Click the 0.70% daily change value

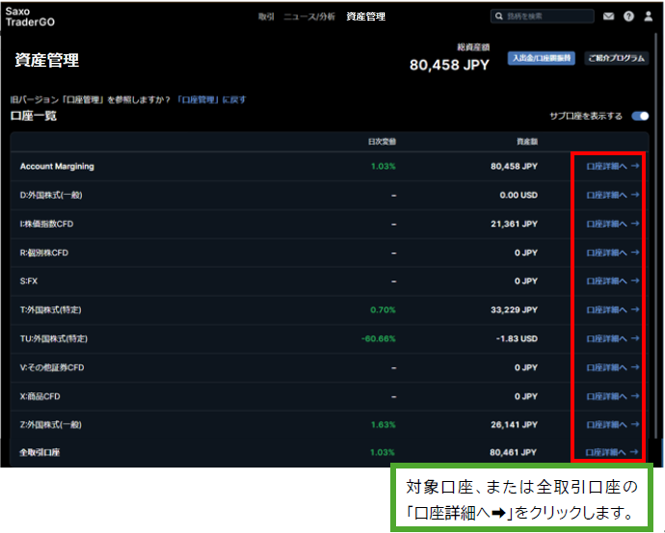tap(383, 310)
